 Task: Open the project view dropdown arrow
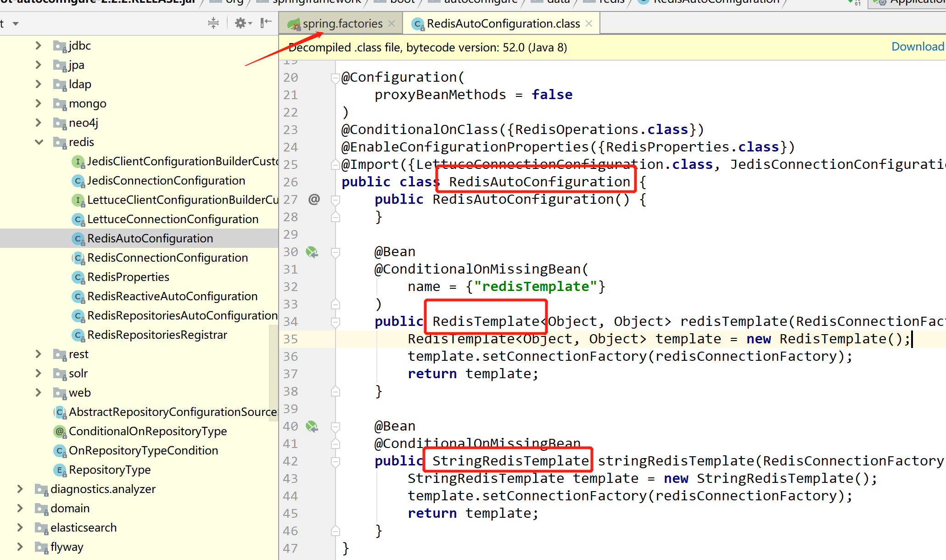click(x=16, y=23)
